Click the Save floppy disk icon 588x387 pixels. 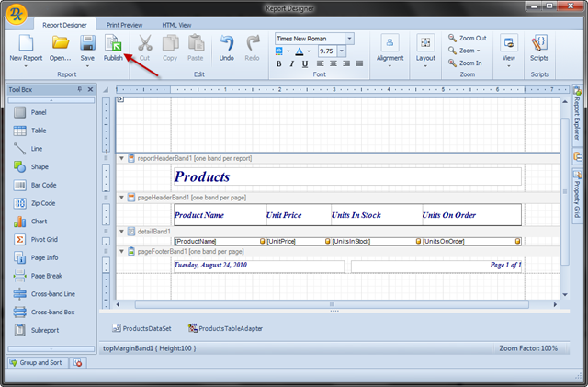click(87, 43)
